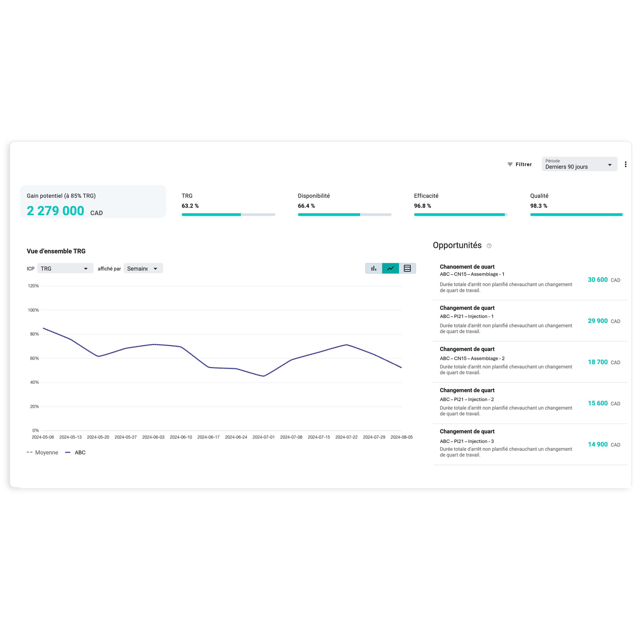Click the 2024-08-05 axis label

point(401,437)
